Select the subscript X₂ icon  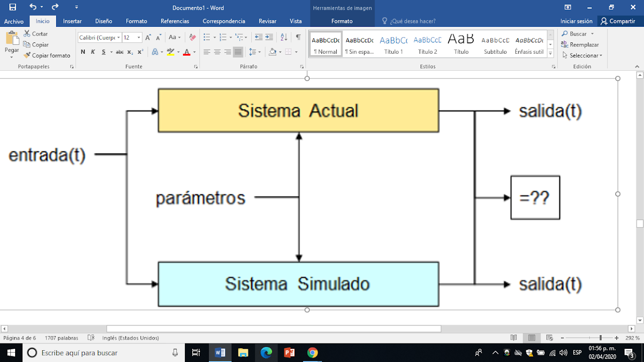pyautogui.click(x=130, y=52)
